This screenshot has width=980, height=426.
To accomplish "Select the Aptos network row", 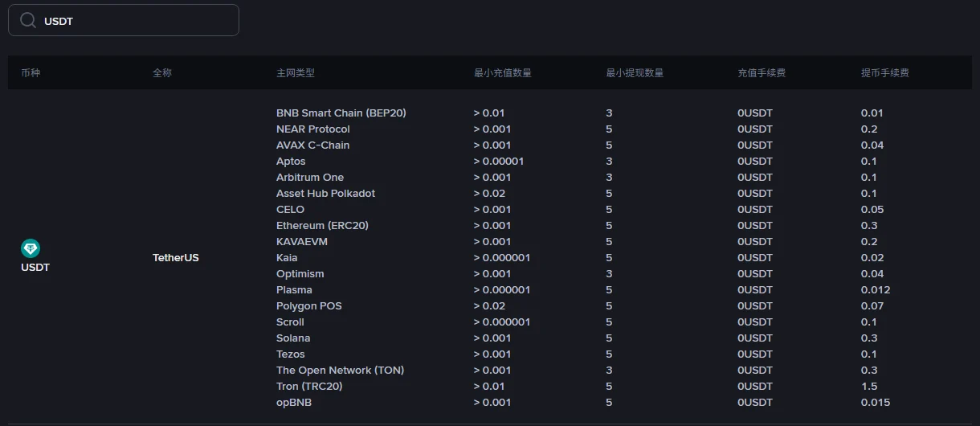I will tap(291, 162).
